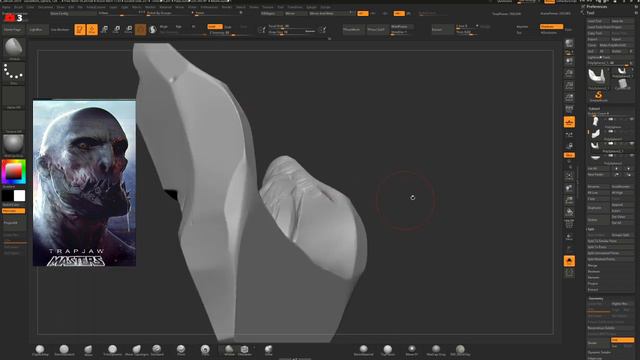Toggle the Floor grid button
The image size is (640, 360).
(569, 122)
